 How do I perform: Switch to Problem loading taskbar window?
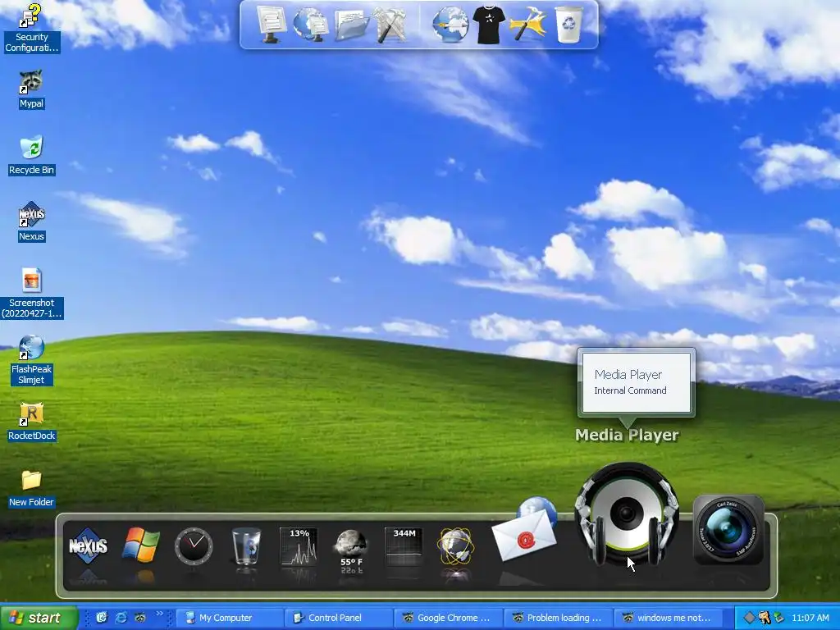coord(557,618)
